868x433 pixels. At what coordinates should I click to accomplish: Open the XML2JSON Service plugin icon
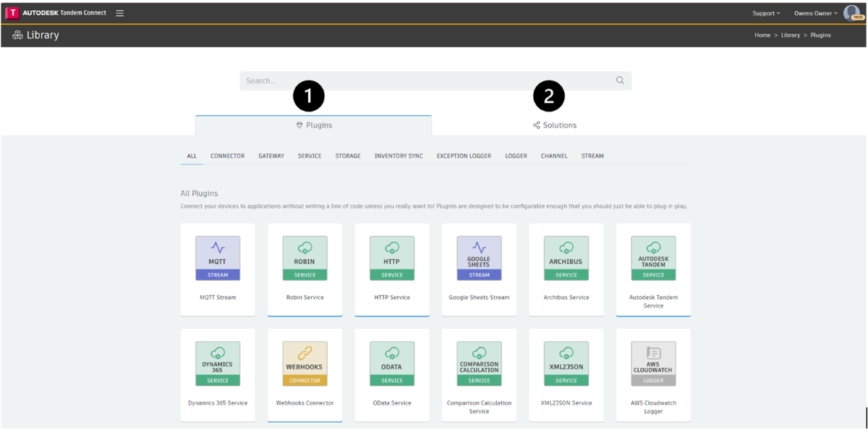coord(566,363)
